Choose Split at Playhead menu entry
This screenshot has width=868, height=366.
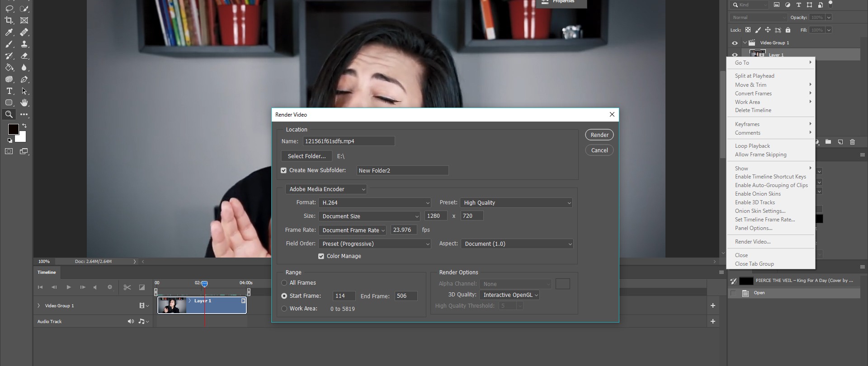[754, 76]
